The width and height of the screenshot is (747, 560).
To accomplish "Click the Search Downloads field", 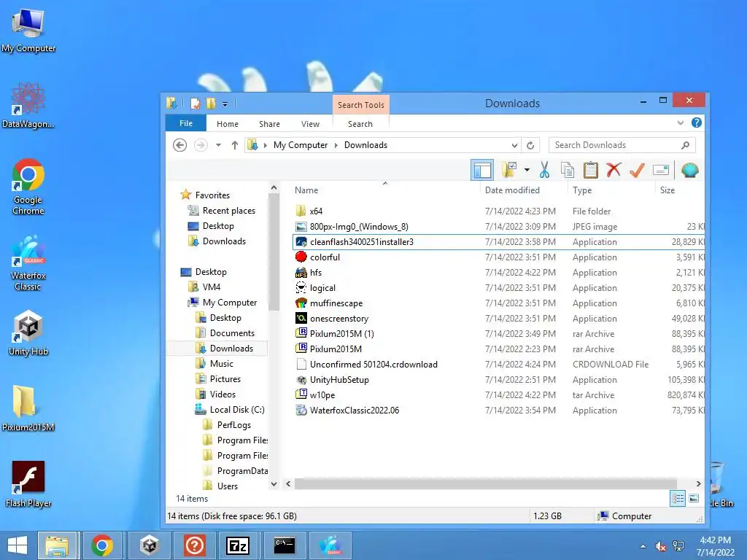I will tap(622, 145).
